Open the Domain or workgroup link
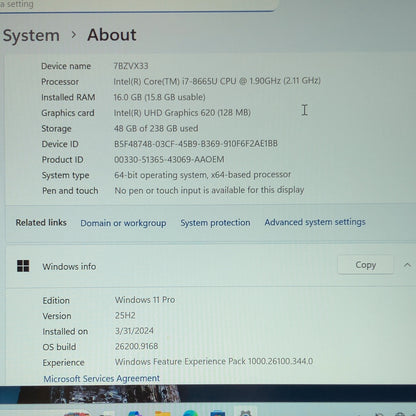Image resolution: width=416 pixels, height=416 pixels. click(123, 223)
